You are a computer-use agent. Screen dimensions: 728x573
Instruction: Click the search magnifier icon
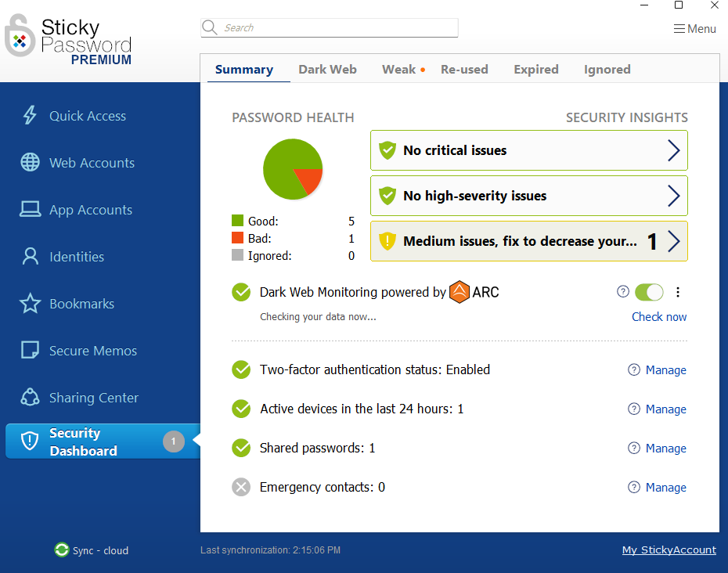coord(210,27)
